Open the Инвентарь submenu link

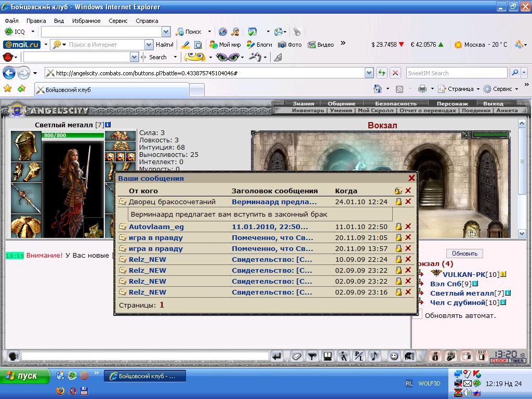point(308,110)
